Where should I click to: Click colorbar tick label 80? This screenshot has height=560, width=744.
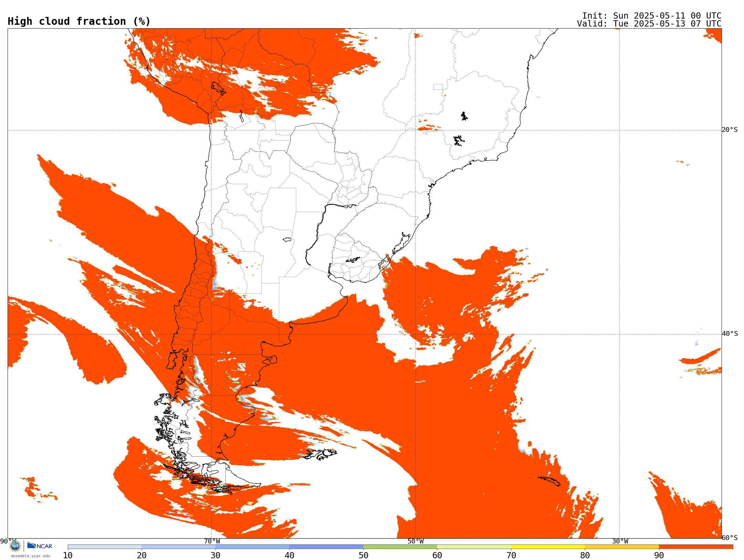585,555
